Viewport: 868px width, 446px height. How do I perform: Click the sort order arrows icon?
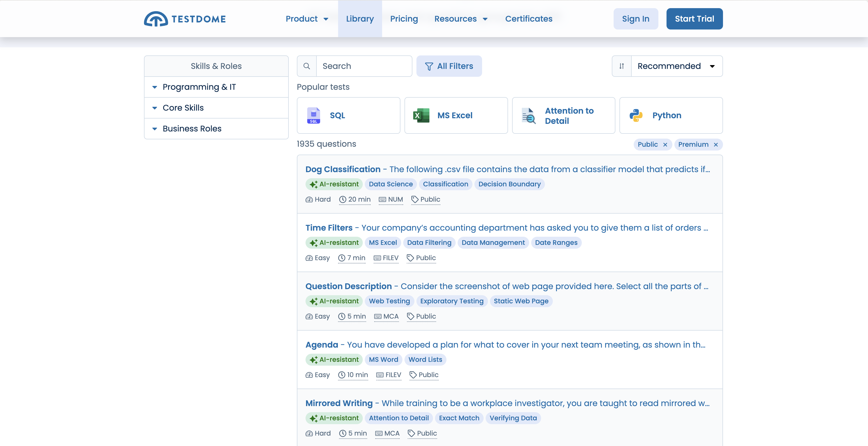coord(622,66)
